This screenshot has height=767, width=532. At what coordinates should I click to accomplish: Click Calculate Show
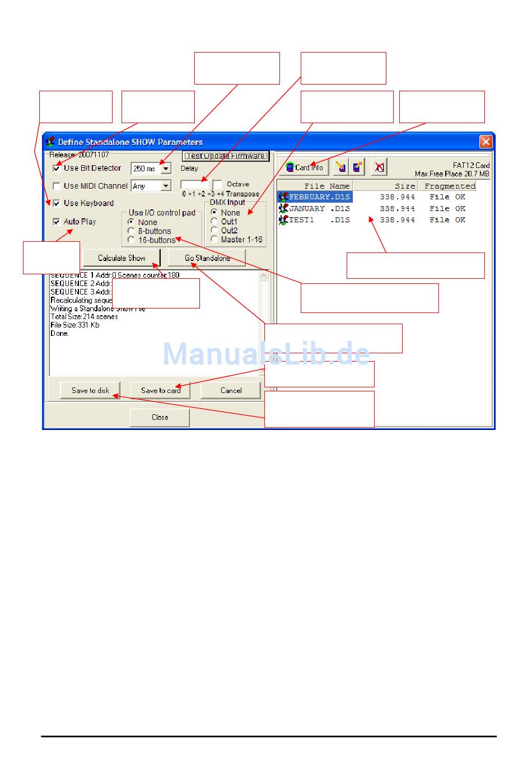[x=122, y=258]
